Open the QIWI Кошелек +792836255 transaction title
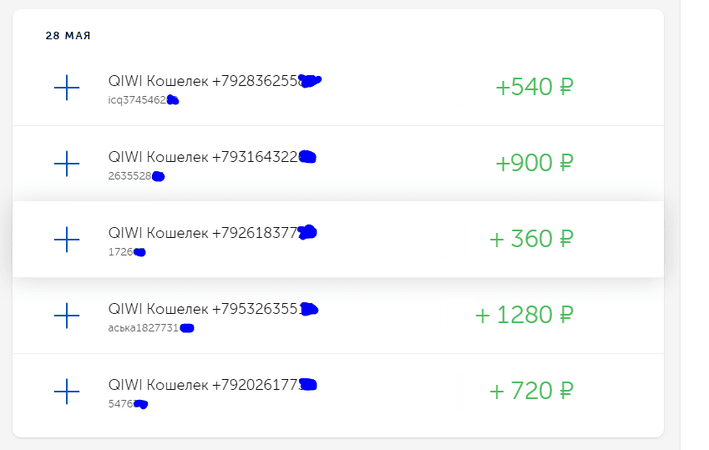 (215, 81)
